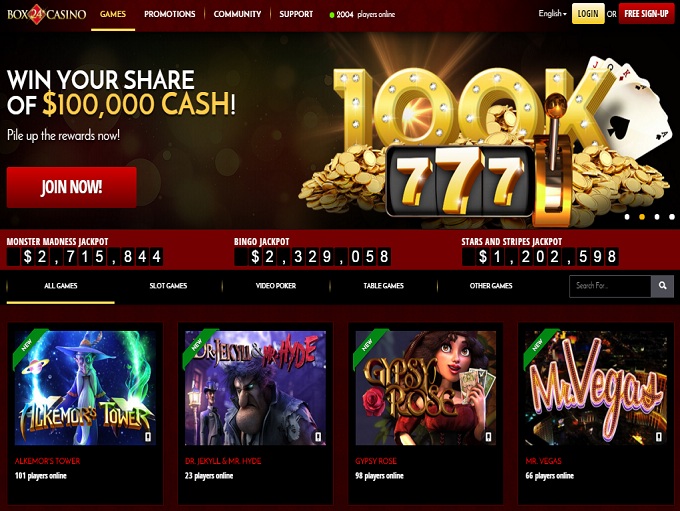Image resolution: width=680 pixels, height=511 pixels.
Task: Select the highlighted yellow carousel dot
Action: pos(642,217)
